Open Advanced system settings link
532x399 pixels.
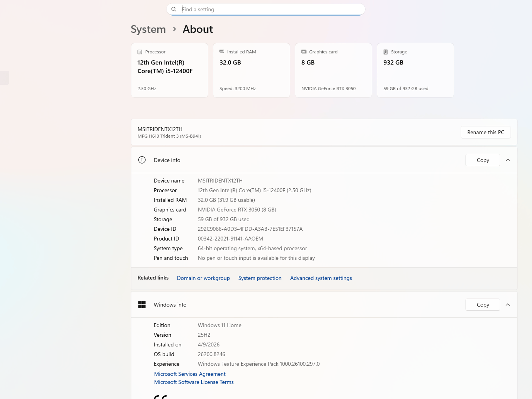tap(321, 278)
